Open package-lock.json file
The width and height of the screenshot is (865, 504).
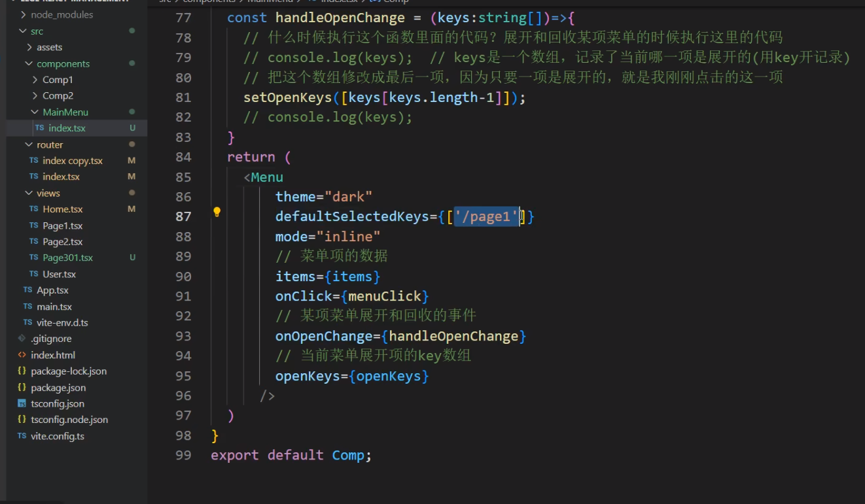point(69,371)
